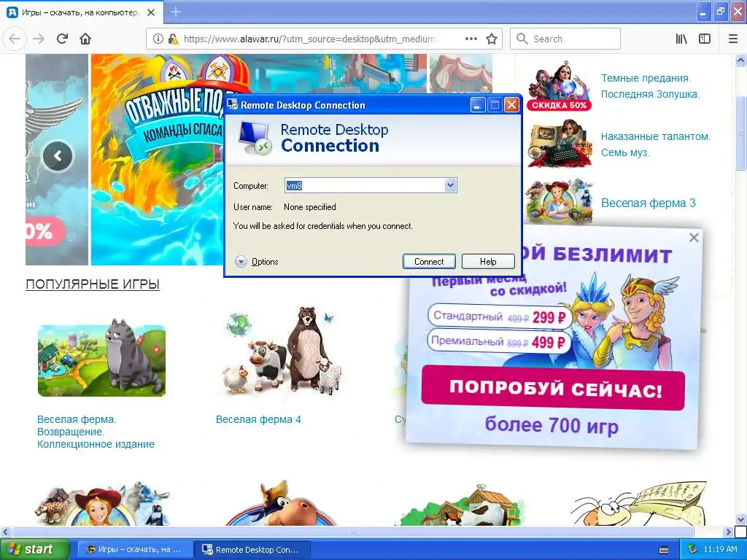Open a new tab with the plus button

click(x=175, y=12)
